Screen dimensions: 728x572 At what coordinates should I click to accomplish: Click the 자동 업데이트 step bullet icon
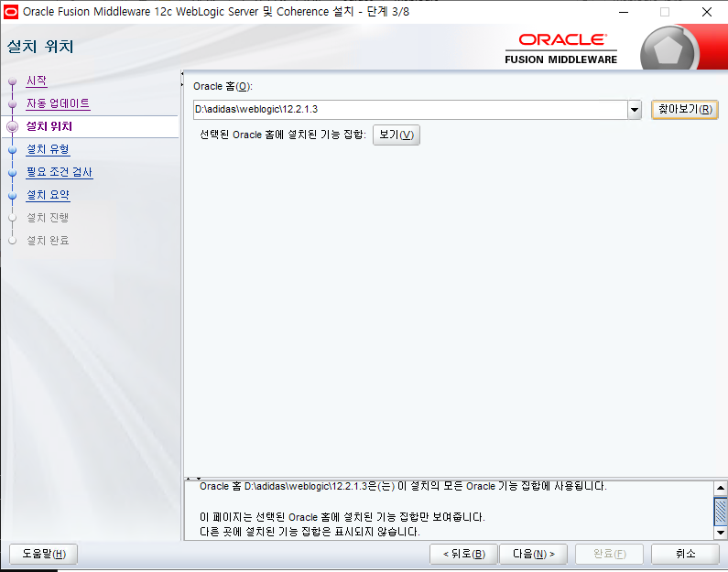tap(13, 104)
